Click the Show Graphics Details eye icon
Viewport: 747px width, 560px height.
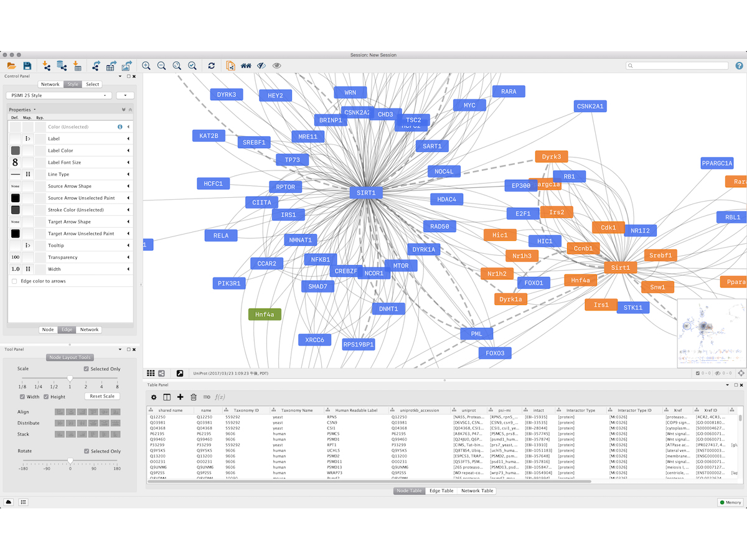click(x=277, y=65)
